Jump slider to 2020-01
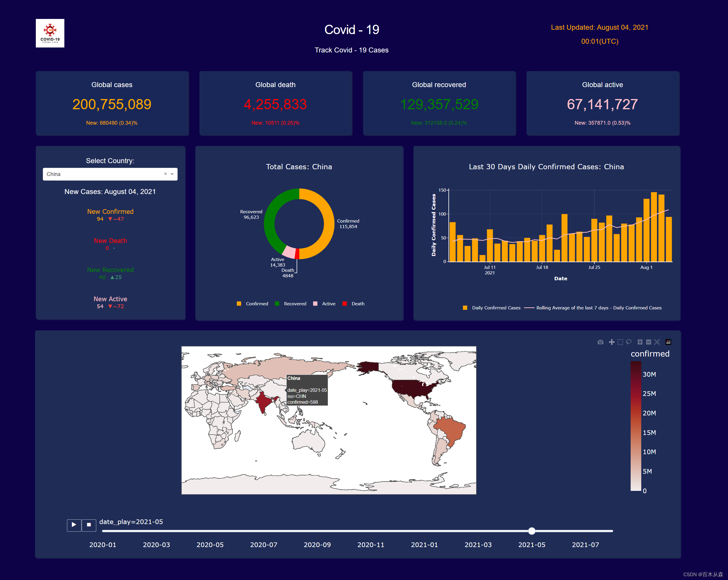Viewport: 728px width, 580px height. [x=103, y=544]
